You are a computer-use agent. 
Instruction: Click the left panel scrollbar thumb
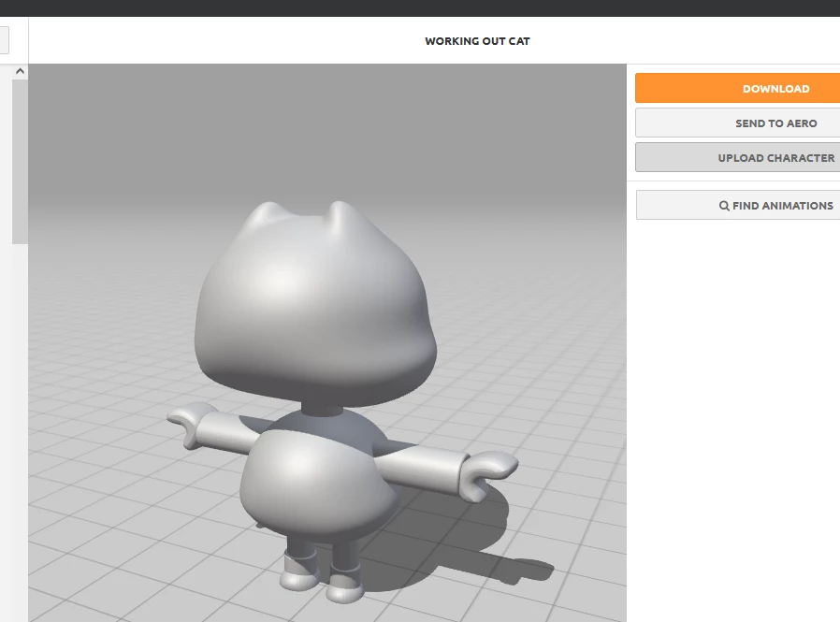coord(20,161)
